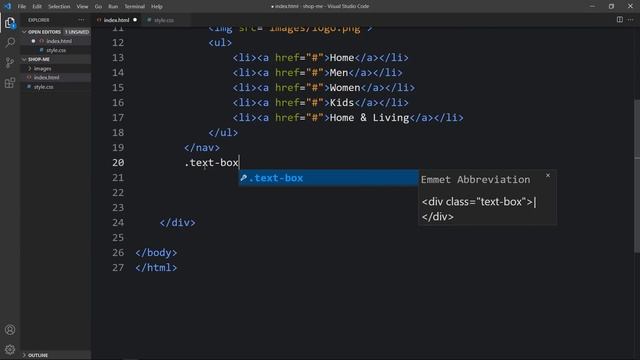Open the Explorer view in activity bar
The height and width of the screenshot is (360, 640).
pos(10,22)
